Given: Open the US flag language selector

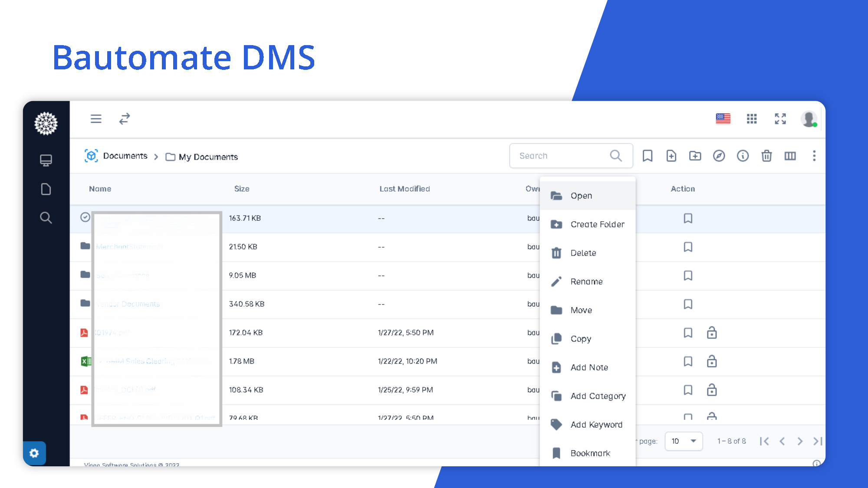Looking at the screenshot, I should click(723, 118).
